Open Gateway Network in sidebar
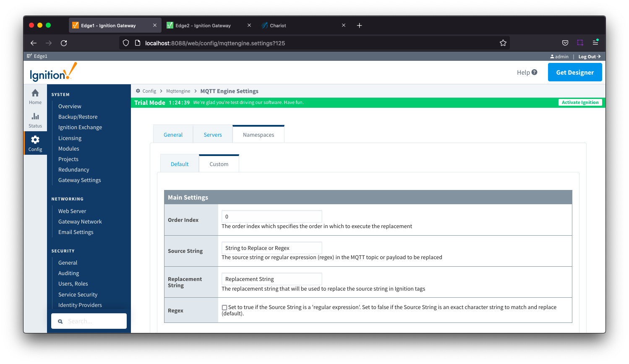The height and width of the screenshot is (364, 629). 80,221
